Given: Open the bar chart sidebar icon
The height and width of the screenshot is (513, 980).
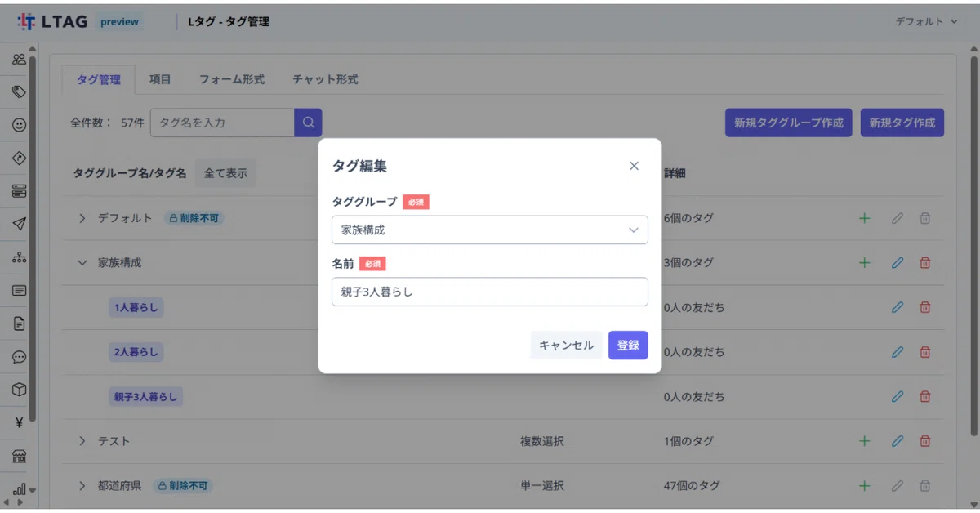Looking at the screenshot, I should click(19, 489).
